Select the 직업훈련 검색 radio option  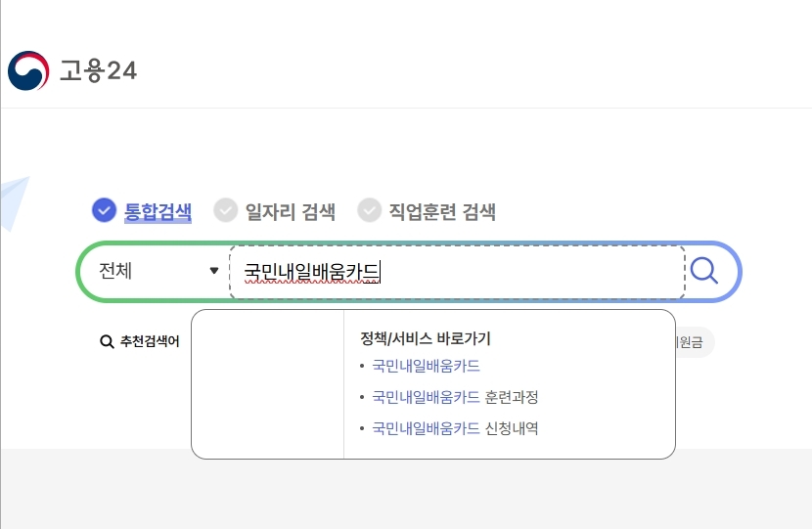pyautogui.click(x=369, y=210)
